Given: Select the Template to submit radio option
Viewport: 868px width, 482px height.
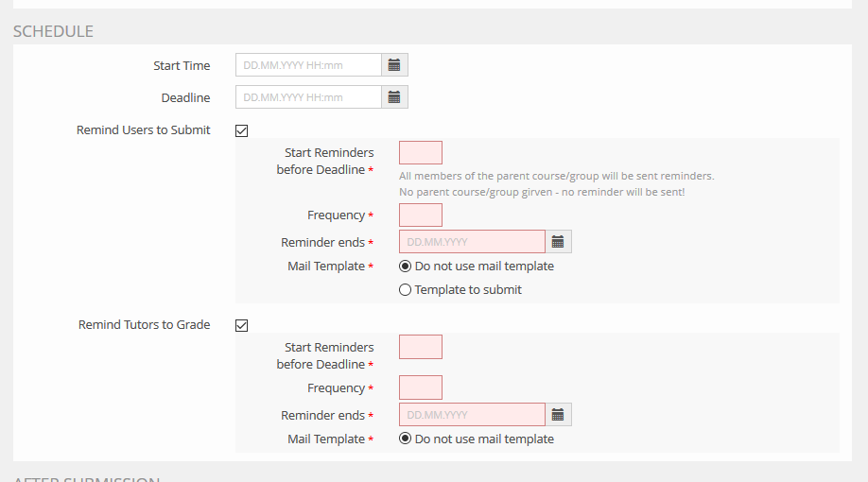Looking at the screenshot, I should pos(406,290).
